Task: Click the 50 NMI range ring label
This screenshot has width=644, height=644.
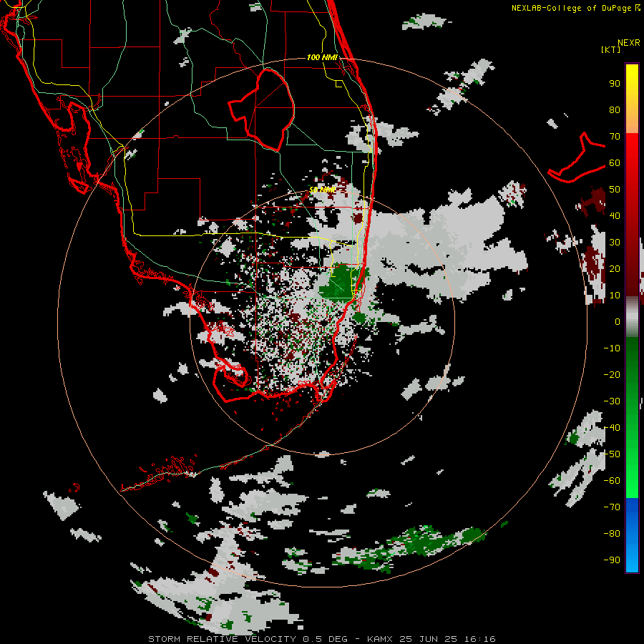Action: tap(322, 190)
